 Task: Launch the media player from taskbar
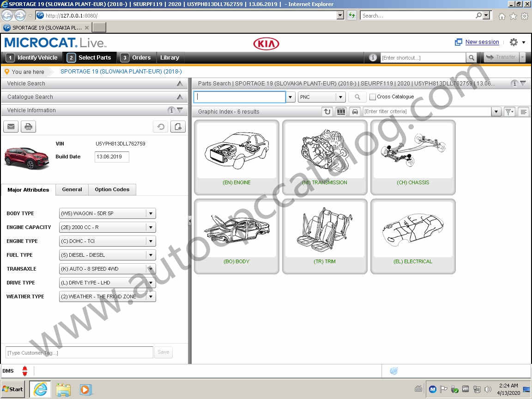click(x=85, y=389)
